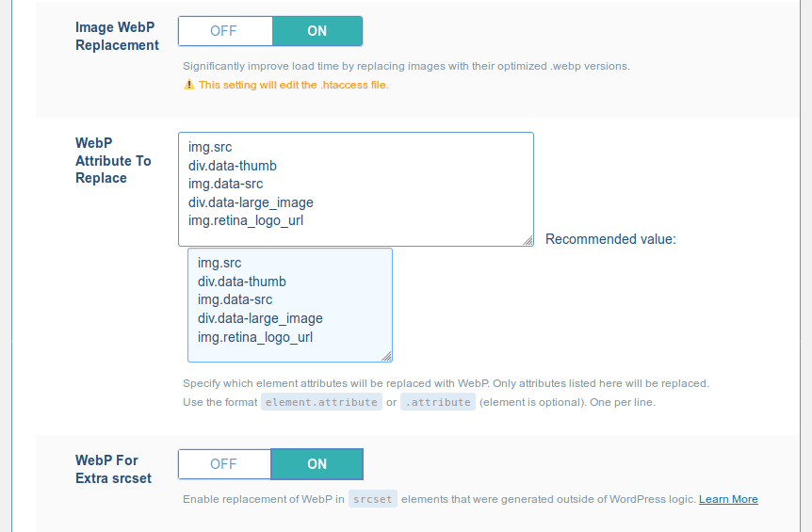812x532 pixels.
Task: Click the Image WebP Replacement label
Action: pos(117,36)
